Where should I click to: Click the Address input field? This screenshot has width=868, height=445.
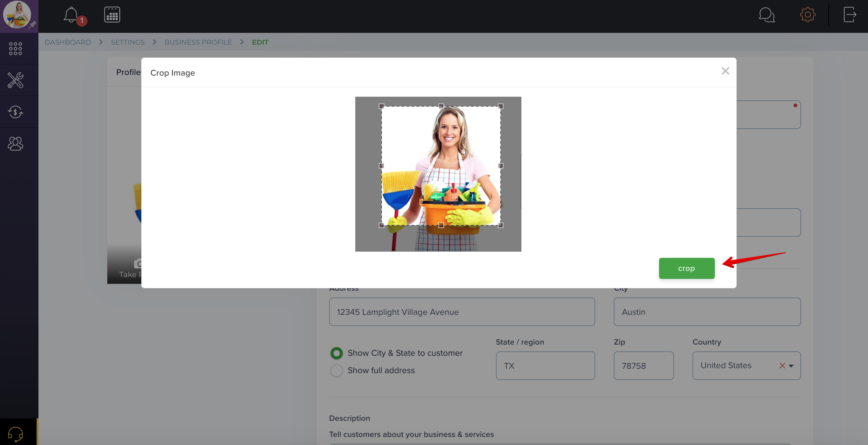(x=462, y=312)
